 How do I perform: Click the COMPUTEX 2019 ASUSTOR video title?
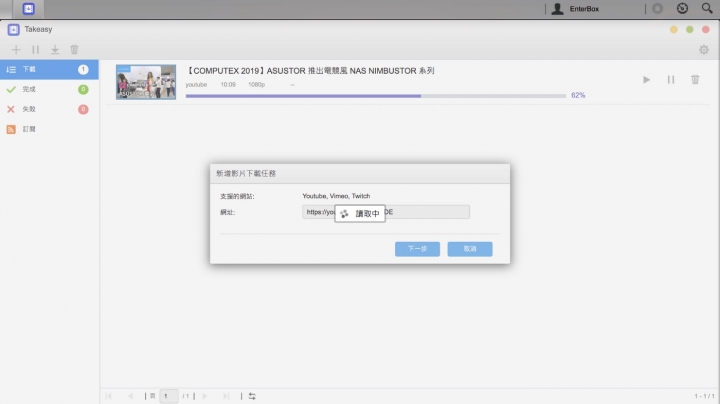pos(310,71)
